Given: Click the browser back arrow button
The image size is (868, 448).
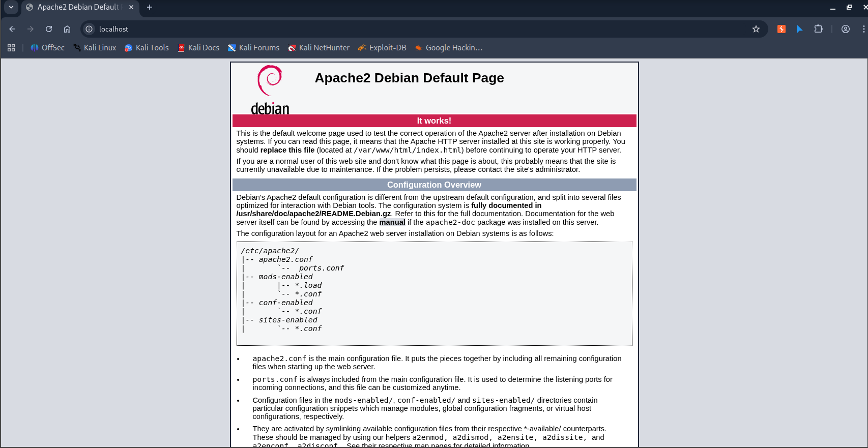Looking at the screenshot, I should 12,29.
